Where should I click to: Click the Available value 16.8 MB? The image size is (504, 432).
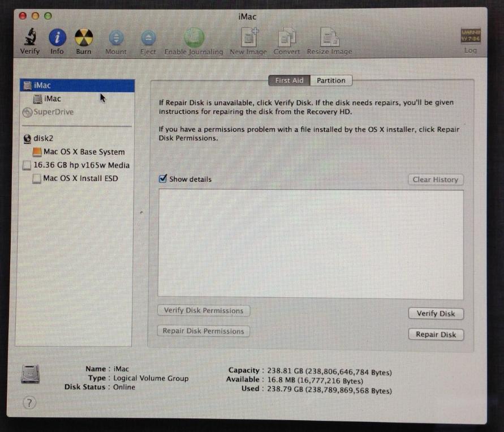pyautogui.click(x=315, y=380)
